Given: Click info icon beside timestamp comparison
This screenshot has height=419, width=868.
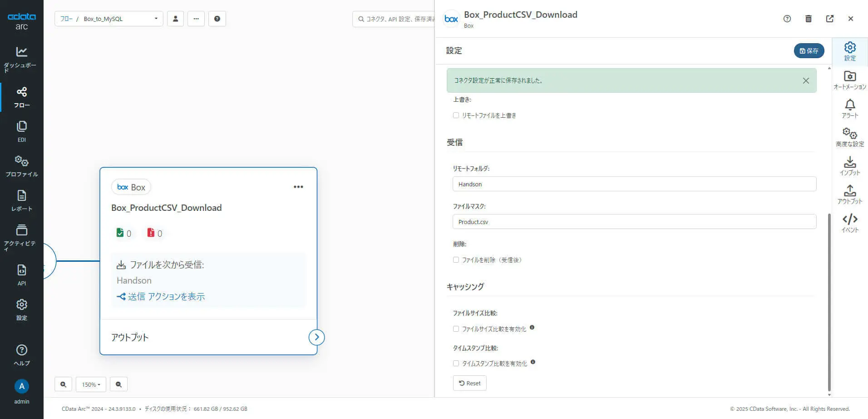Looking at the screenshot, I should click(x=533, y=362).
